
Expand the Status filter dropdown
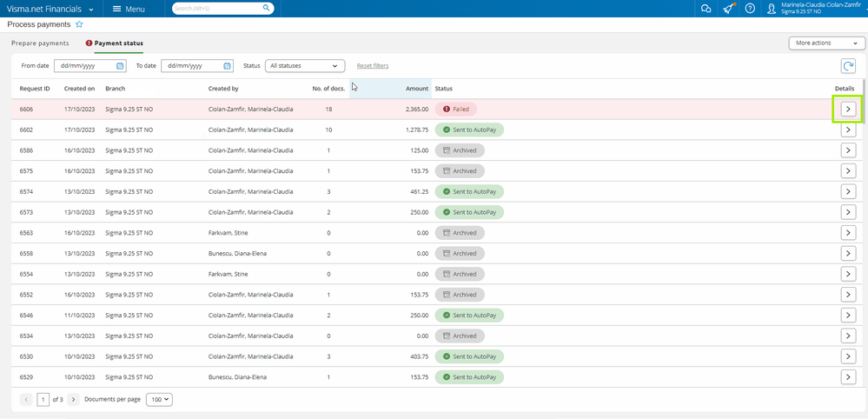pyautogui.click(x=304, y=66)
